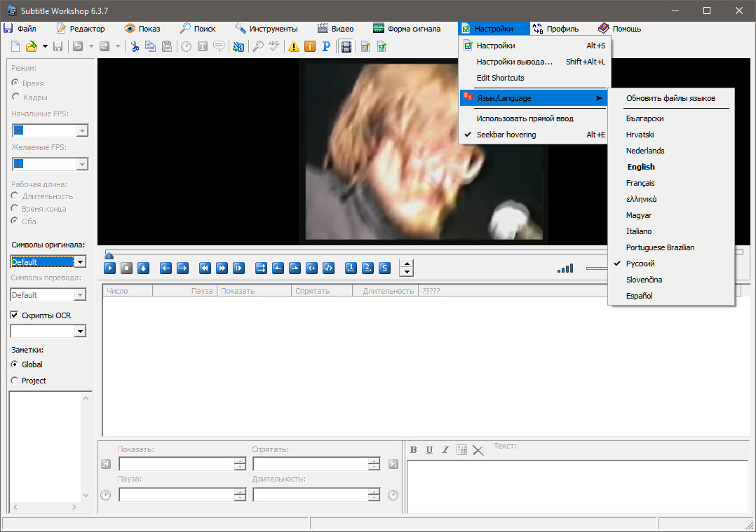
Task: Open dropdown arrow next to Open folder icon
Action: pos(45,47)
